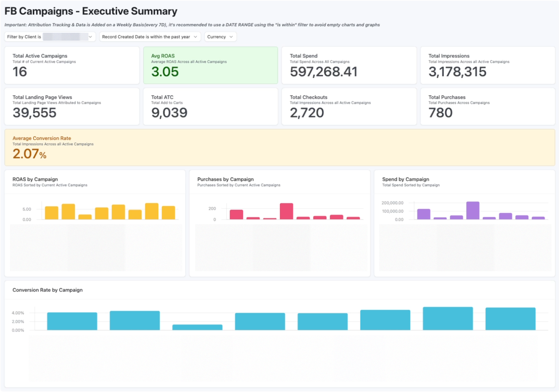
Task: Open the Total Purchases card
Action: point(488,106)
